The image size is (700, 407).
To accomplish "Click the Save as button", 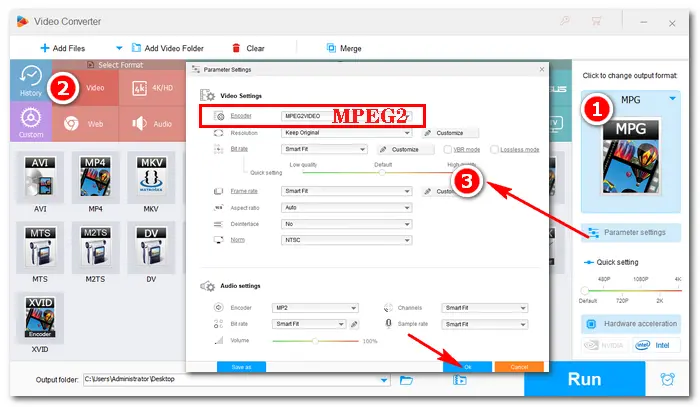I will click(241, 367).
